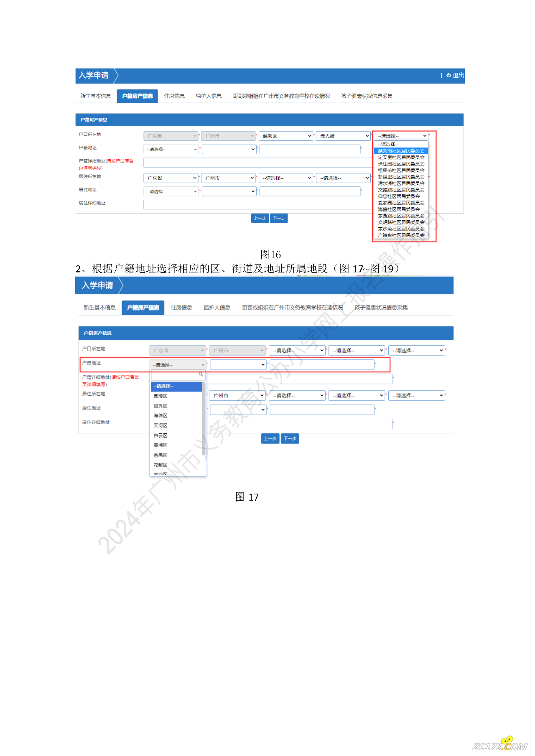Collapse the 户籍地址 district dropdown in Figure 17

tap(178, 365)
